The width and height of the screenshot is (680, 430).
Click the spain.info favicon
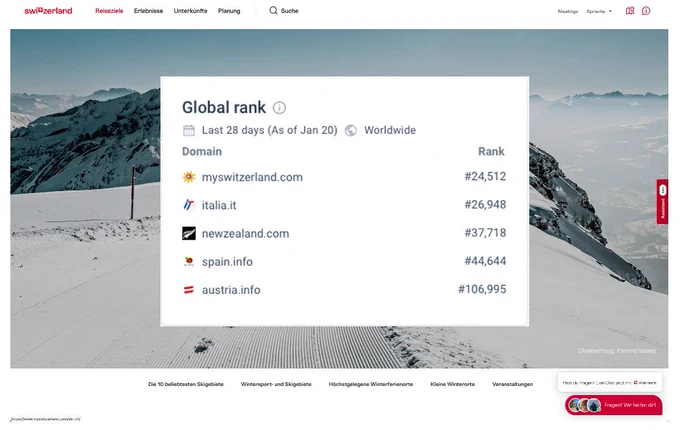click(189, 261)
